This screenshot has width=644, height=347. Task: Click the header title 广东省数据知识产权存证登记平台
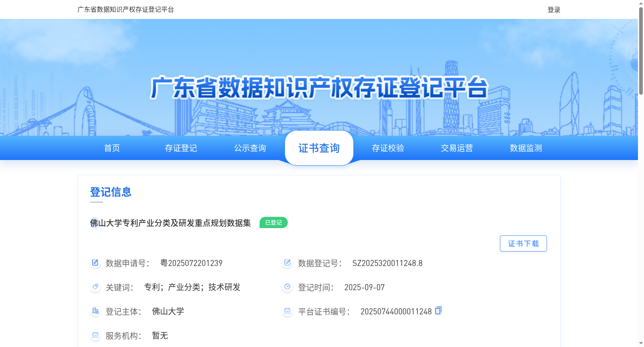click(x=126, y=9)
